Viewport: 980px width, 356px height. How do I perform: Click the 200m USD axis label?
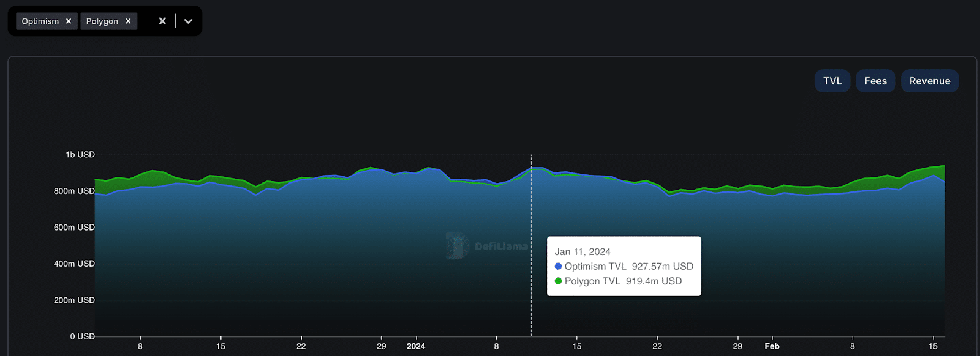[x=74, y=300]
